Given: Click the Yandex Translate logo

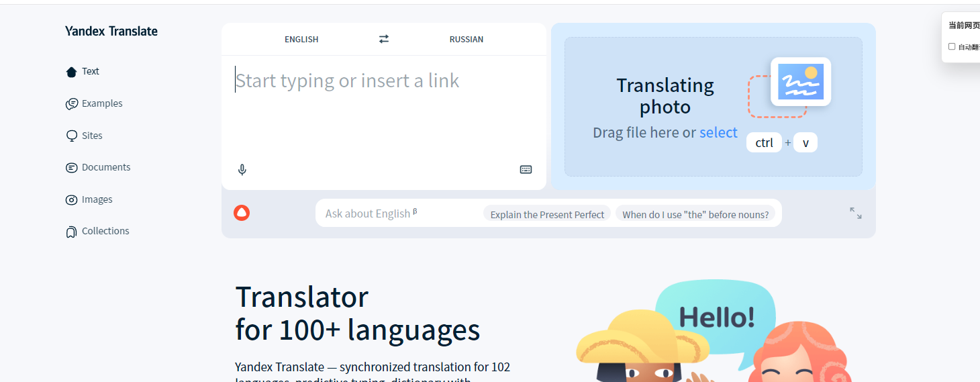Looking at the screenshot, I should 111,31.
